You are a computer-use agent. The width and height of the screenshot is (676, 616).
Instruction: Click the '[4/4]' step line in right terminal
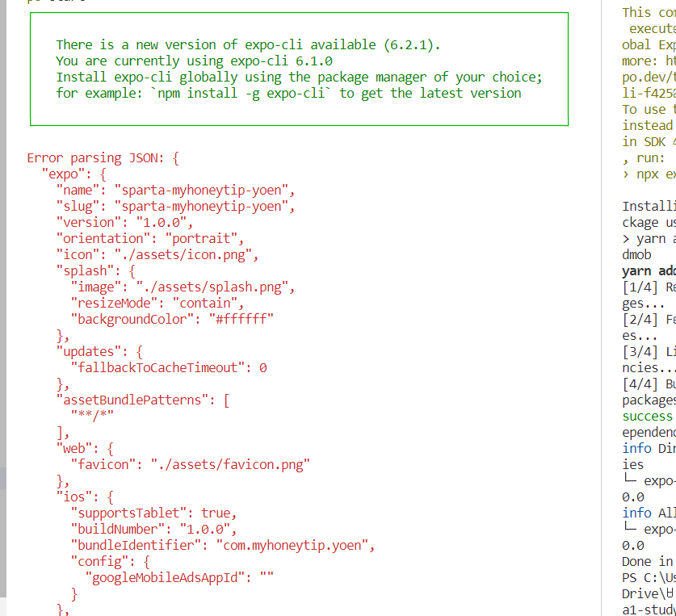(649, 384)
